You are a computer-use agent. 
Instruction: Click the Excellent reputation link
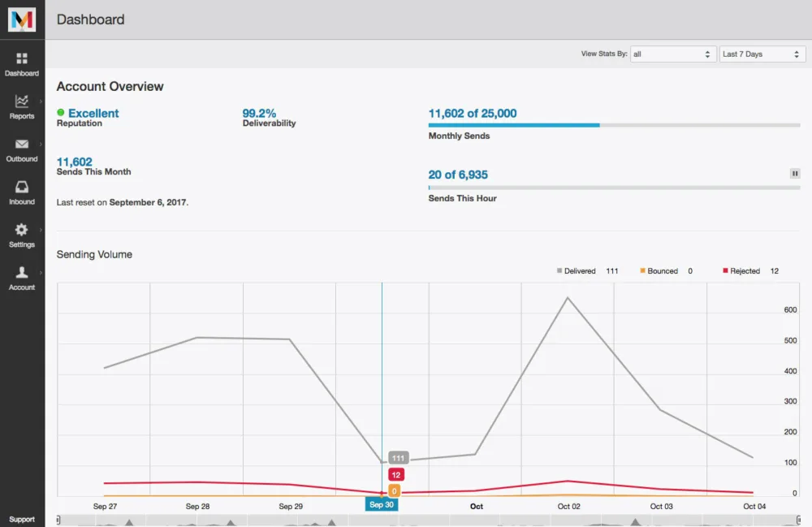point(93,114)
